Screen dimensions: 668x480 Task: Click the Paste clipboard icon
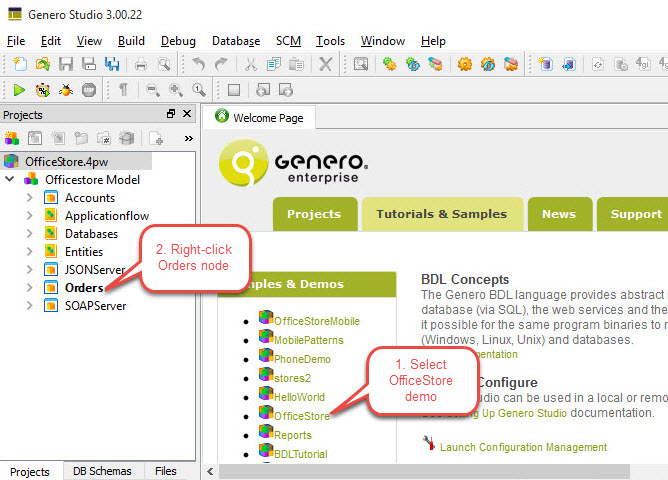[297, 64]
